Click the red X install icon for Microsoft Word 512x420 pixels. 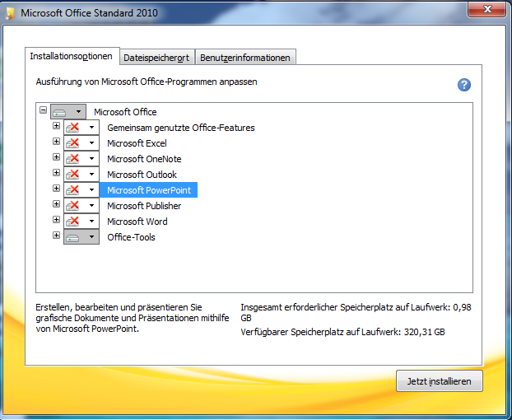[74, 222]
